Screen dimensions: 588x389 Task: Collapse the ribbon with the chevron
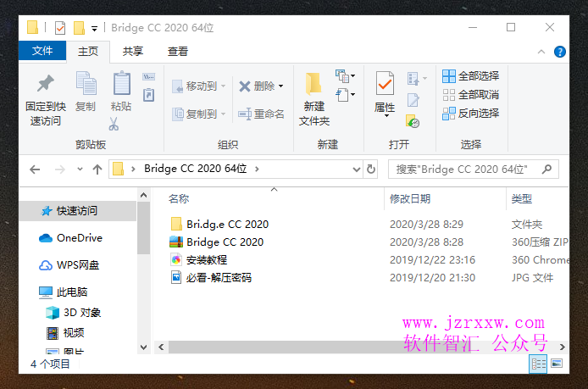541,52
